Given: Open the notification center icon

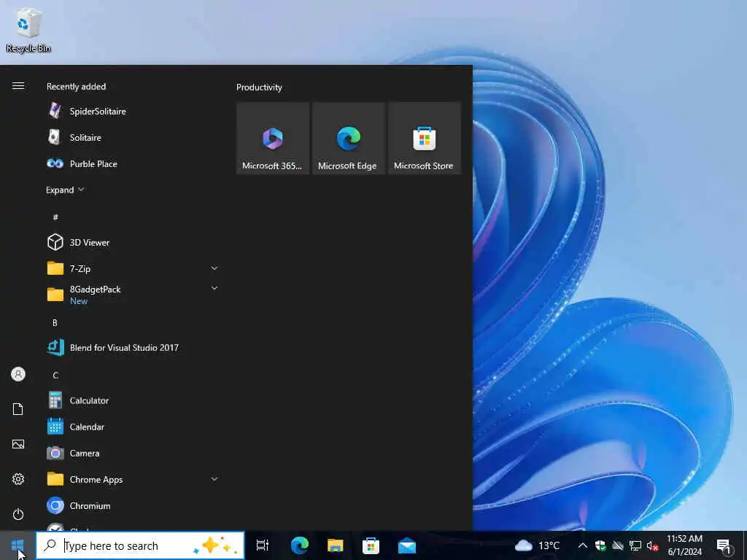Looking at the screenshot, I should point(724,545).
